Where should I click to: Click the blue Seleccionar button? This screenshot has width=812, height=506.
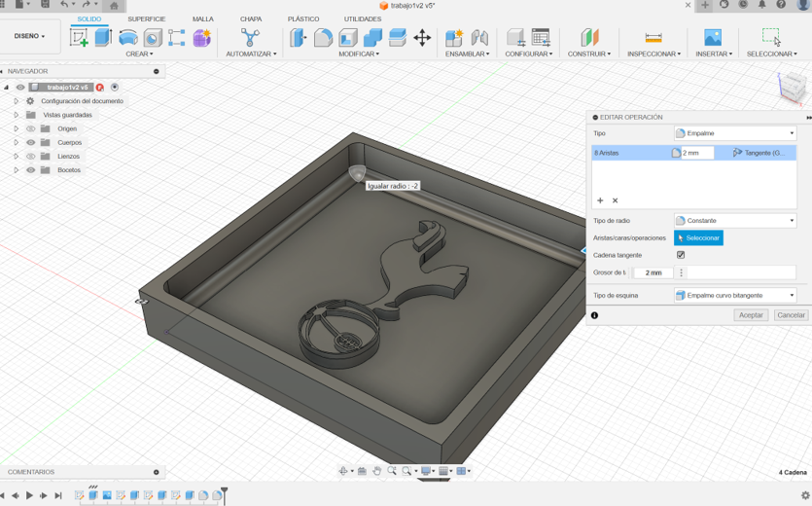698,238
